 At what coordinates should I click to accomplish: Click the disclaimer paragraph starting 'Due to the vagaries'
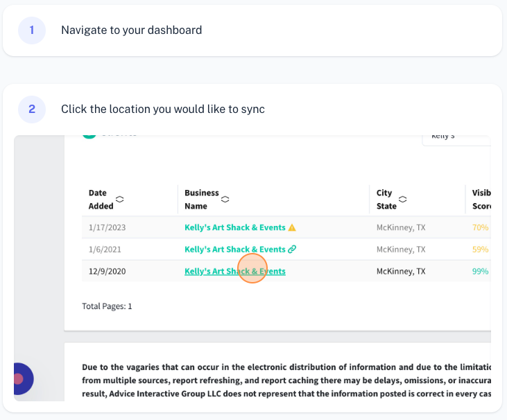coord(286,380)
